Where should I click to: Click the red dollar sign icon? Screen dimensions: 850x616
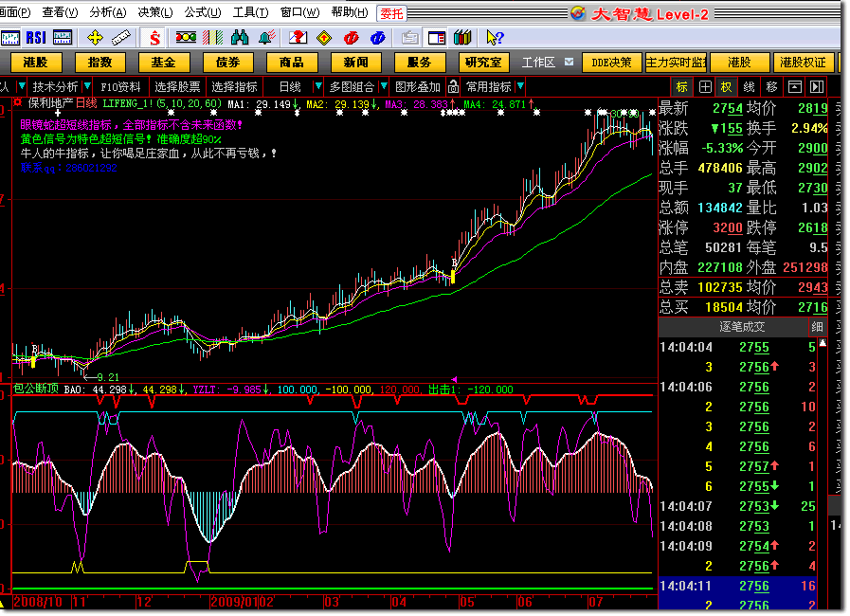(155, 37)
